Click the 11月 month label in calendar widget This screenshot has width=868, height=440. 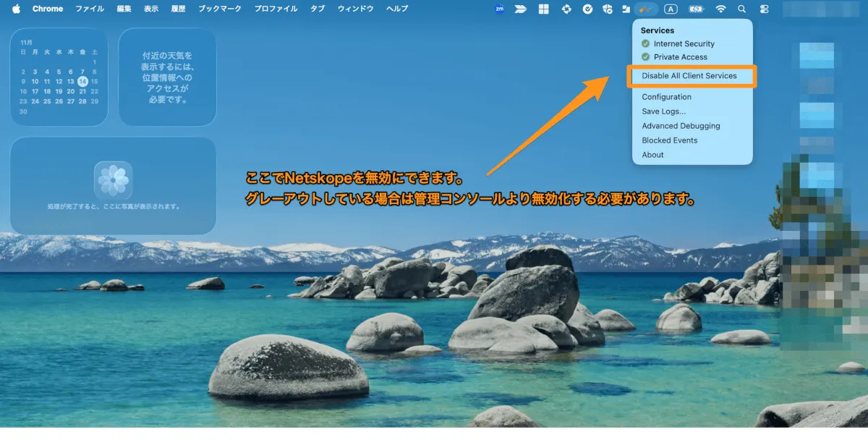click(x=26, y=43)
